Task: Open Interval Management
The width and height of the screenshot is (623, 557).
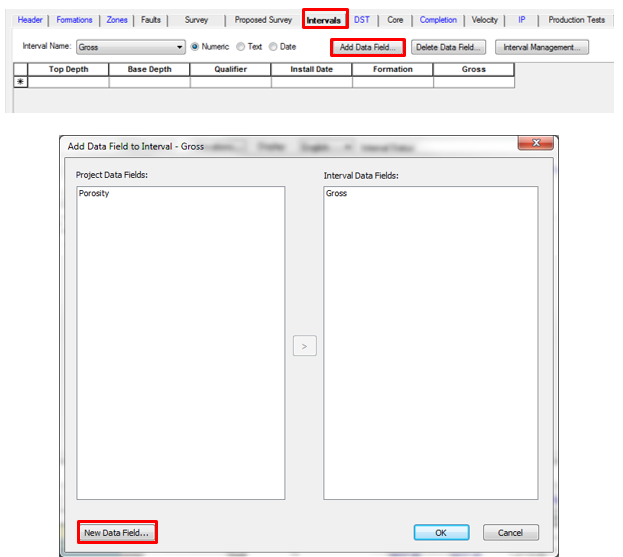Action: coord(542,48)
